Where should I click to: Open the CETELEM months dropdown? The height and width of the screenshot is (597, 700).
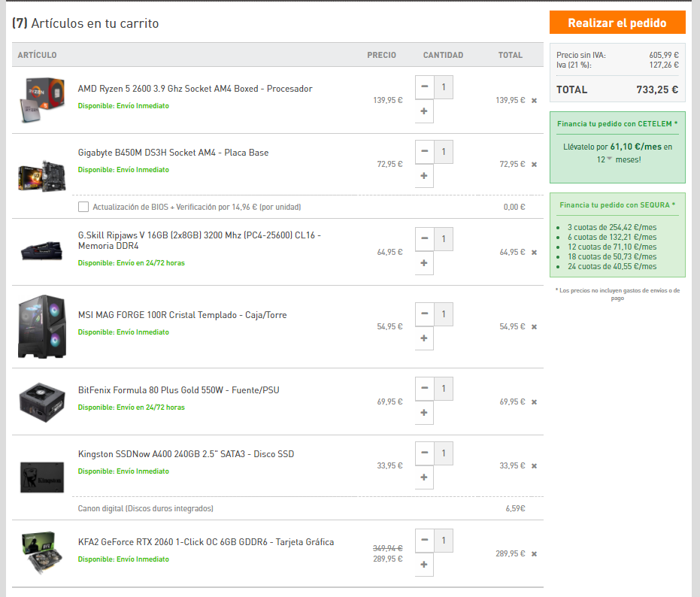[x=604, y=159]
